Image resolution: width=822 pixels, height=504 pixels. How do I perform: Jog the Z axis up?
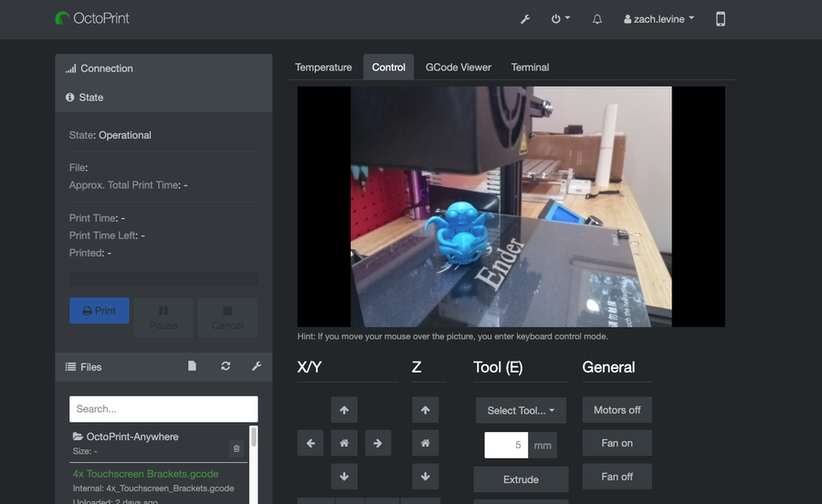tap(425, 411)
